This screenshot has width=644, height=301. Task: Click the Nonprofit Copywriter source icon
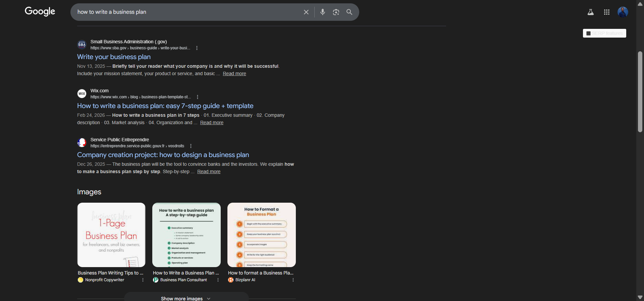[x=80, y=280]
